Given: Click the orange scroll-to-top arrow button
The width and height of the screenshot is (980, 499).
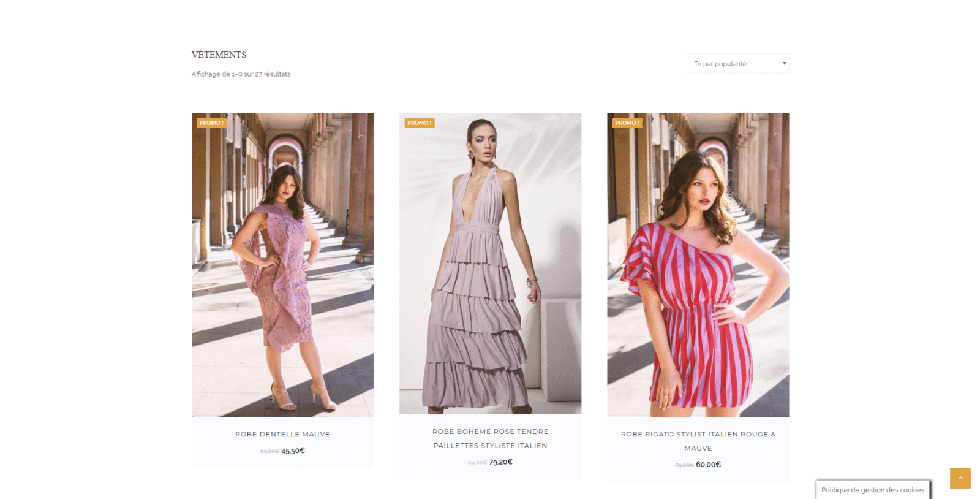Looking at the screenshot, I should (x=960, y=478).
